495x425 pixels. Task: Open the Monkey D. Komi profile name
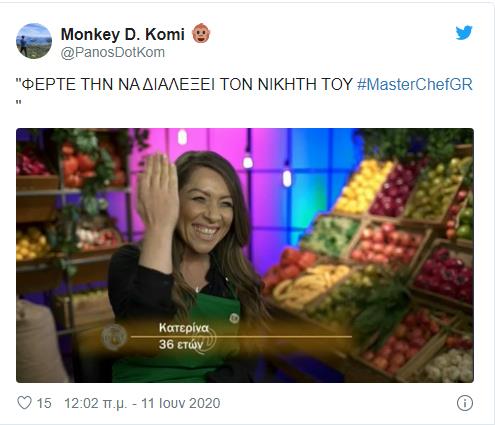(x=123, y=34)
